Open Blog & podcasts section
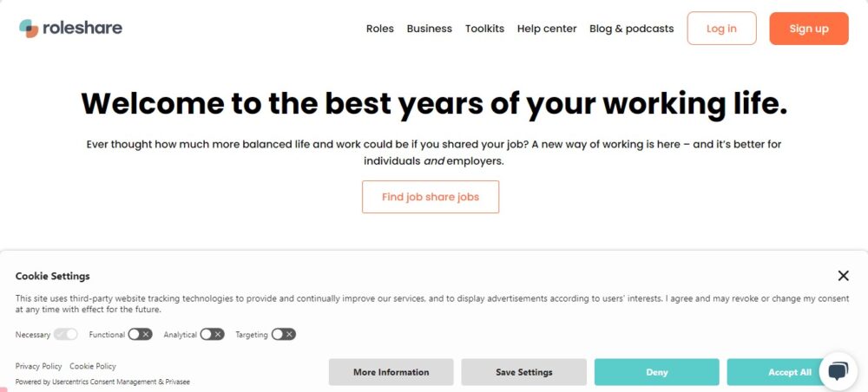 click(x=631, y=29)
